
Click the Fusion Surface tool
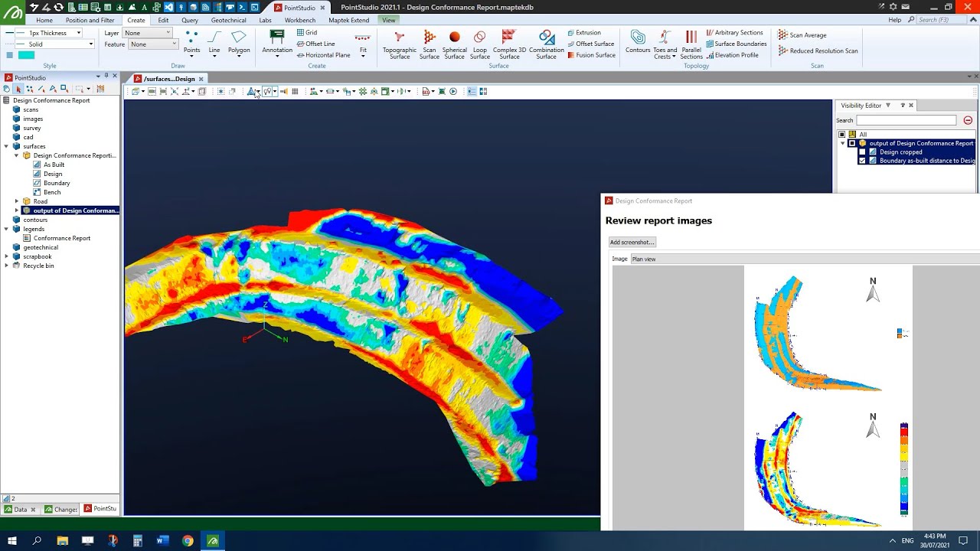click(591, 55)
